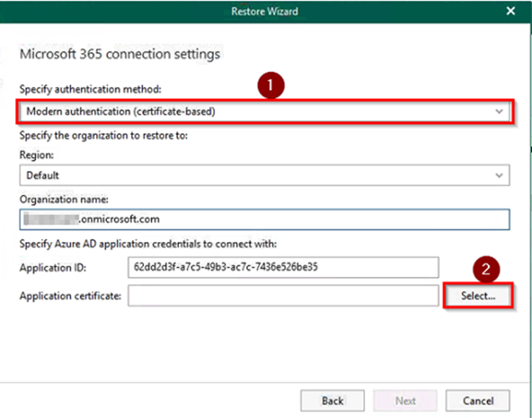
Task: Open the authentication method dropdown
Action: [264, 112]
